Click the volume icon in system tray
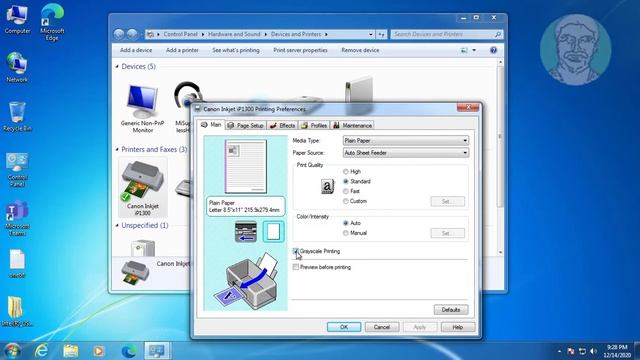Image resolution: width=640 pixels, height=360 pixels. pyautogui.click(x=593, y=351)
